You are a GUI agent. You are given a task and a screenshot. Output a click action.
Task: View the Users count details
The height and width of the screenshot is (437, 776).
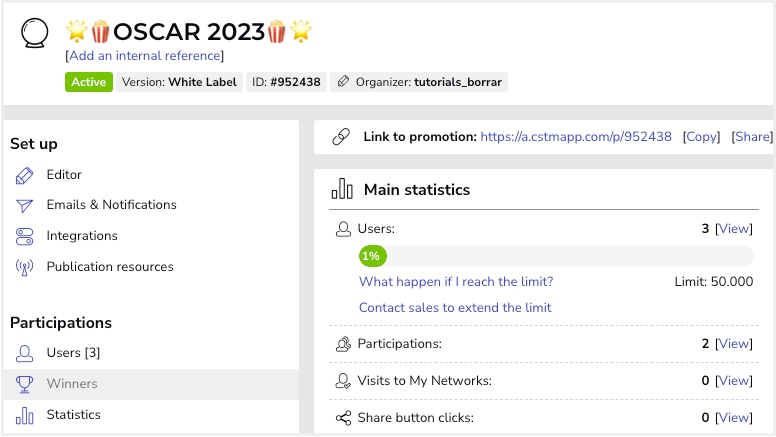(734, 229)
